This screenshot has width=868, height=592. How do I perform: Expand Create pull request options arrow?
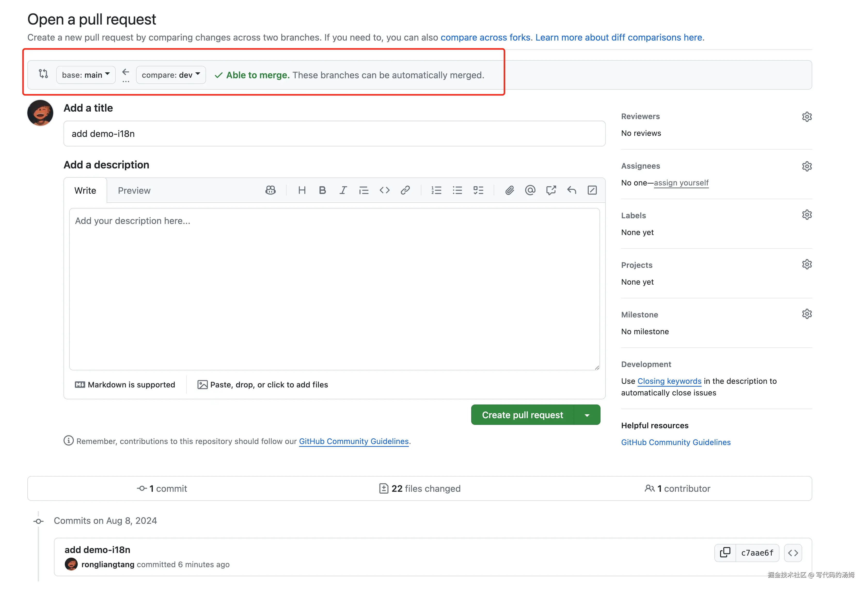click(587, 415)
